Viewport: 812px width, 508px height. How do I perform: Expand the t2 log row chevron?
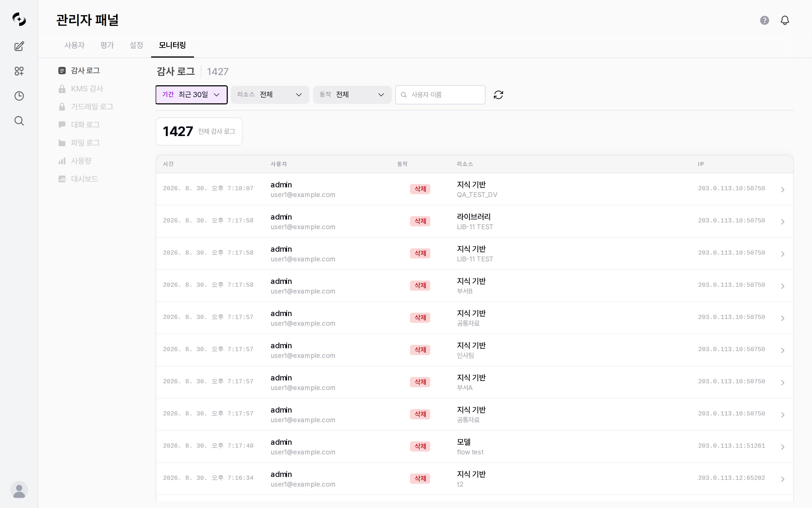pyautogui.click(x=782, y=479)
